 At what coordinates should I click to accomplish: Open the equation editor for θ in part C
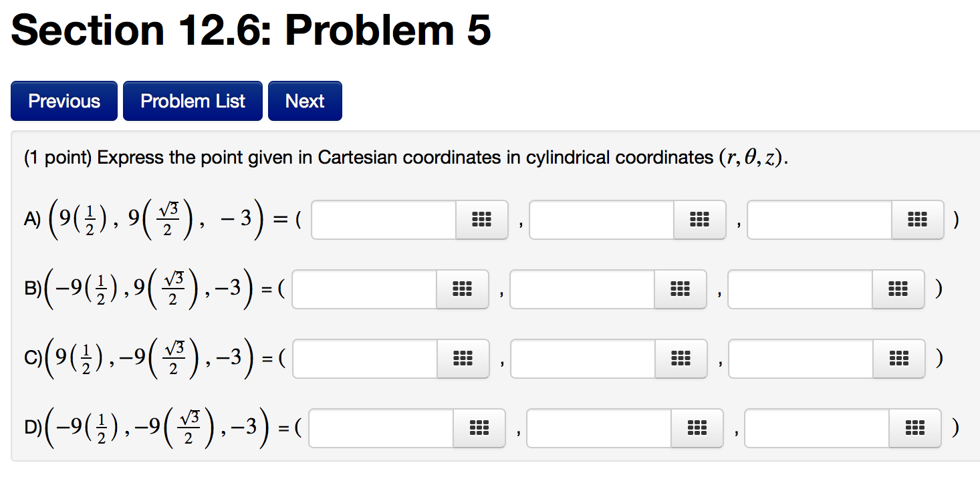pyautogui.click(x=681, y=359)
